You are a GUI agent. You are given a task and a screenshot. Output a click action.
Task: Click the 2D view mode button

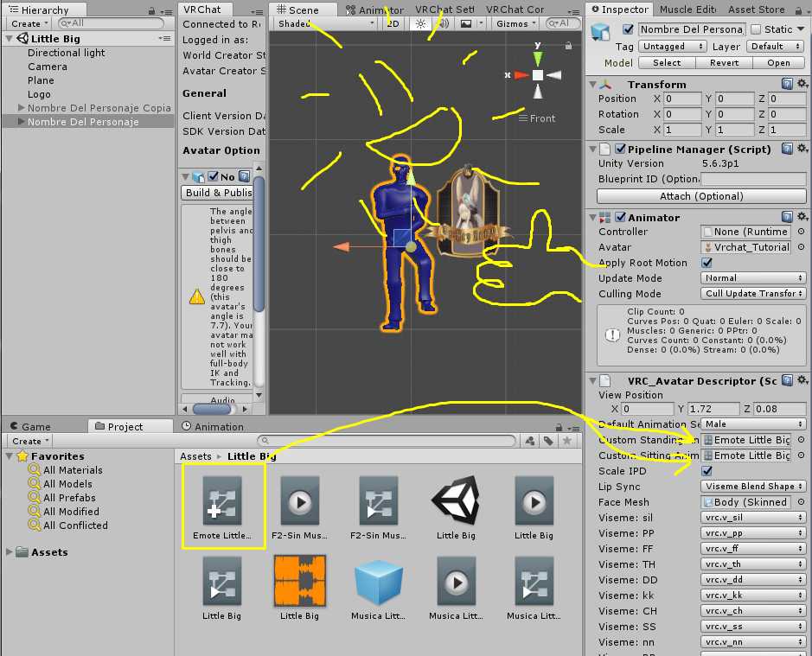click(393, 24)
